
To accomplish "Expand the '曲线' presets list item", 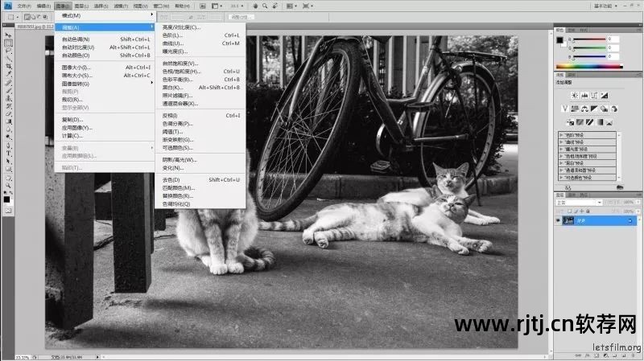I will (x=561, y=142).
